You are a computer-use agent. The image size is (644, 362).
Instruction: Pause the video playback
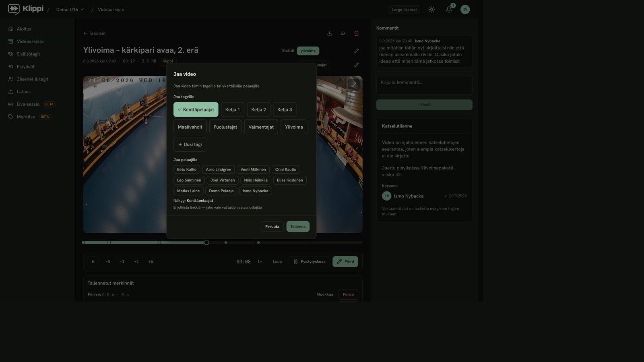pos(93,261)
